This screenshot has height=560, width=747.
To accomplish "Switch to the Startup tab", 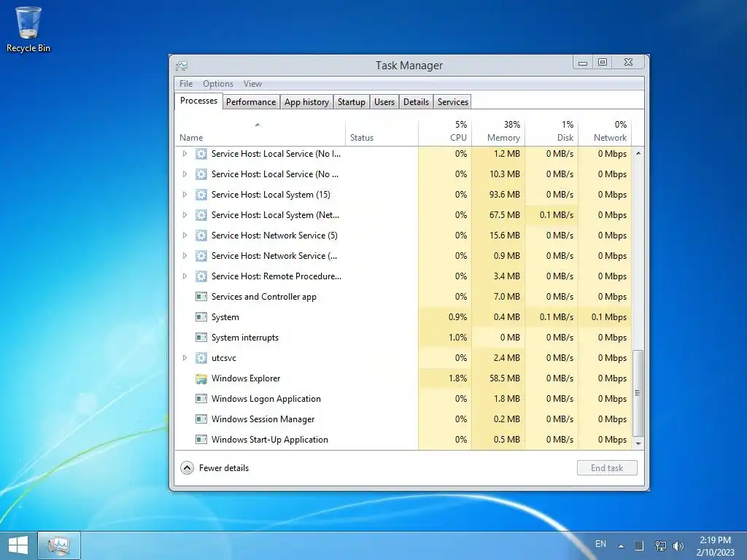I will click(x=352, y=102).
